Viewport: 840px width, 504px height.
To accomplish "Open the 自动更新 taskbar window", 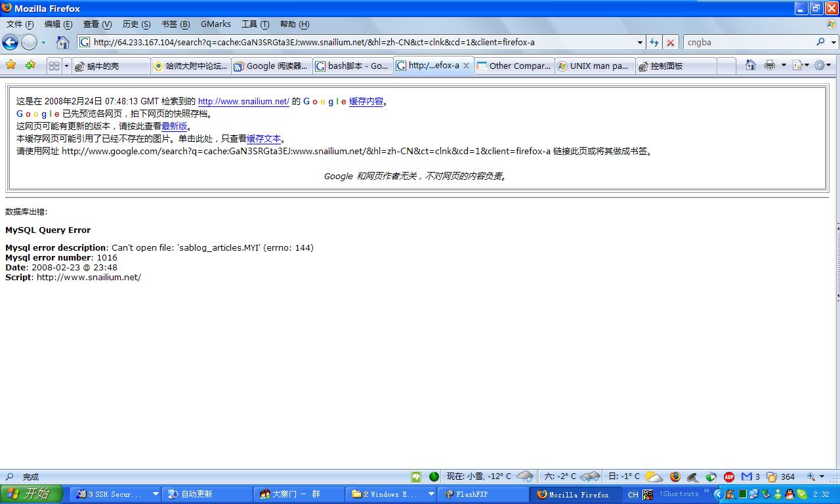I will [x=207, y=494].
